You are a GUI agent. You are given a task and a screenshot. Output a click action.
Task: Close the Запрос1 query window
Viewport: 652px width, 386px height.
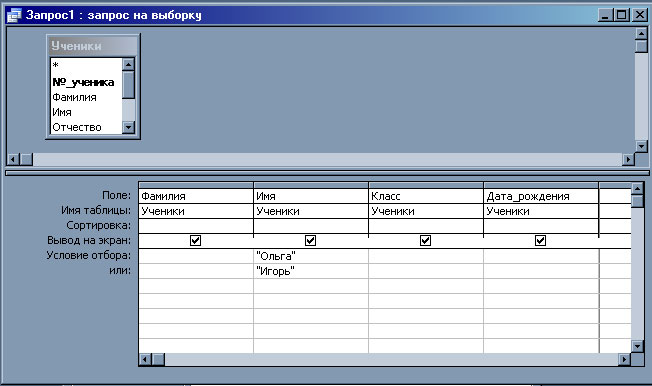(639, 15)
